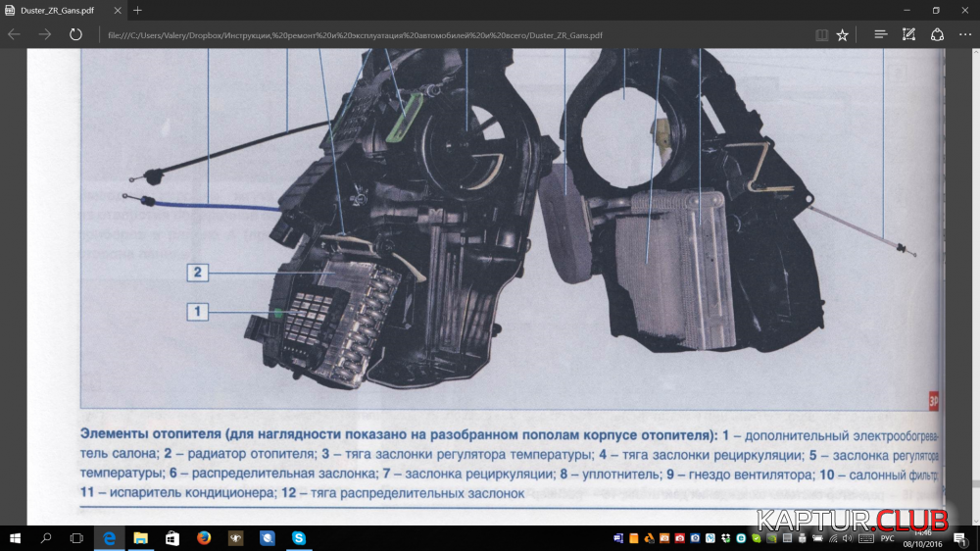This screenshot has height=551, width=980.
Task: Open File Explorer from taskbar
Action: tap(140, 538)
